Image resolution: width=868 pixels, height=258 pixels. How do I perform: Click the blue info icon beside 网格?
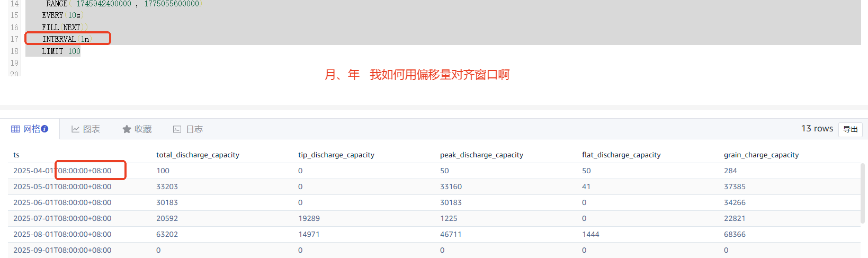pos(44,129)
